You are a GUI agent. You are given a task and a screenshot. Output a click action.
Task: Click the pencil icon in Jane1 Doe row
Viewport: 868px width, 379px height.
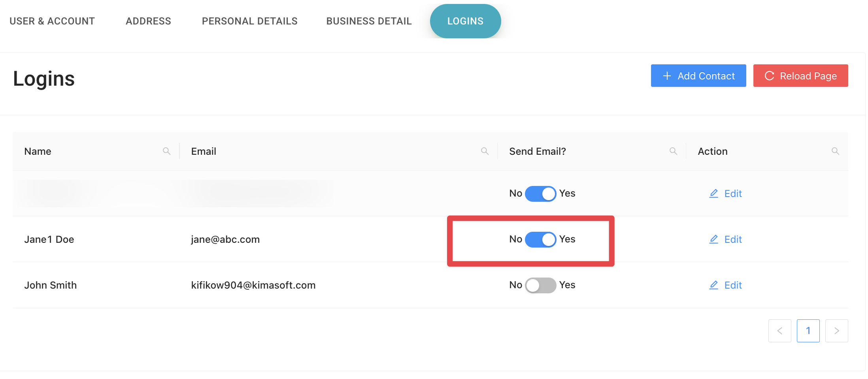713,239
